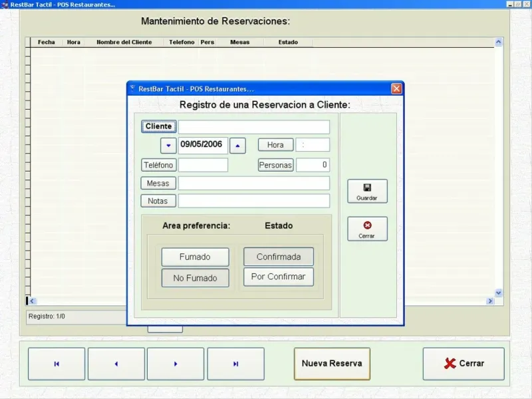Go to the next reservation record
532x399 pixels.
176,364
